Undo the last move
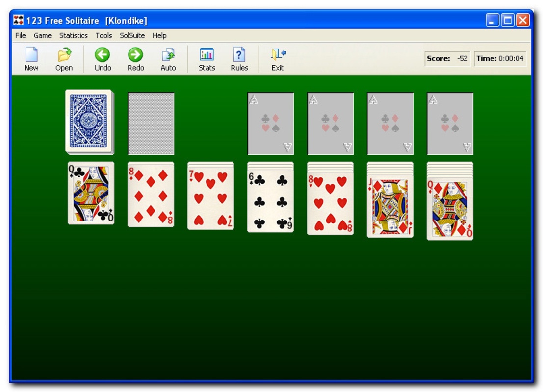The height and width of the screenshot is (392, 543). [x=103, y=59]
